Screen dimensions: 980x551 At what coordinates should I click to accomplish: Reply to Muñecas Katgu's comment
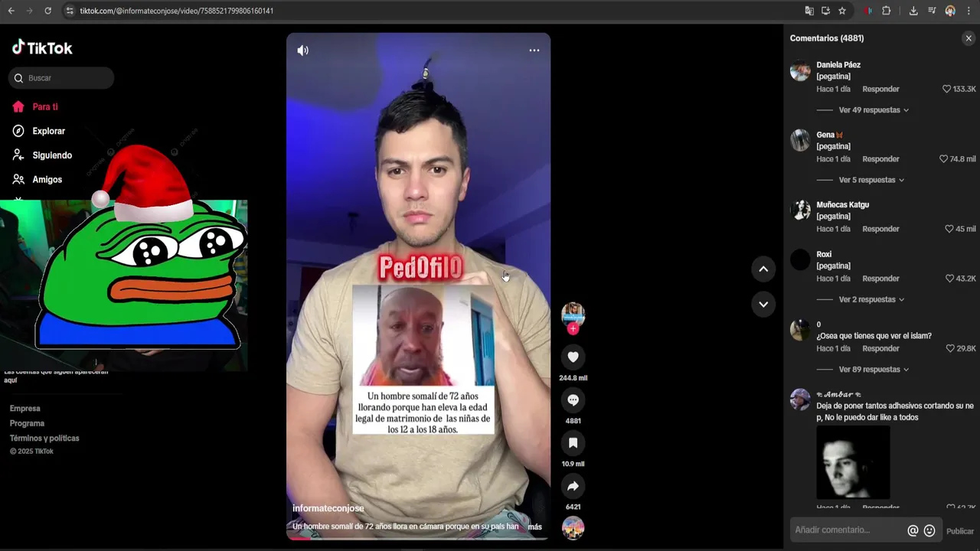coord(880,229)
